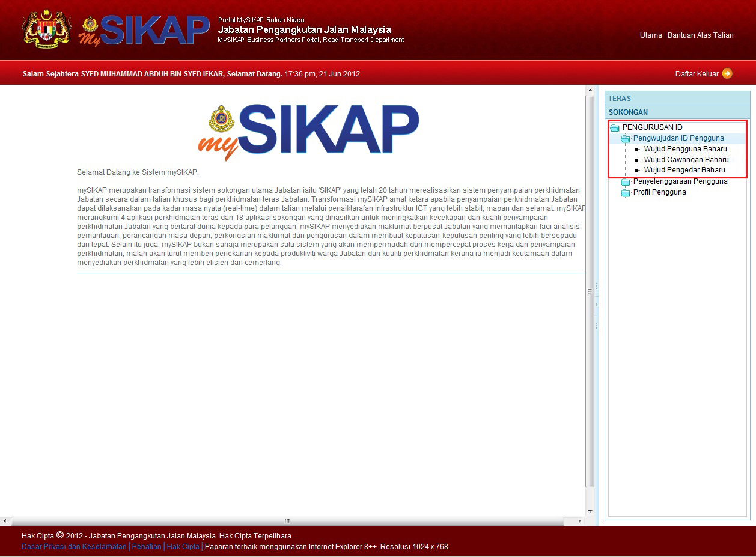756x557 pixels.
Task: Open Wujud Pengedar Baharu
Action: (684, 170)
